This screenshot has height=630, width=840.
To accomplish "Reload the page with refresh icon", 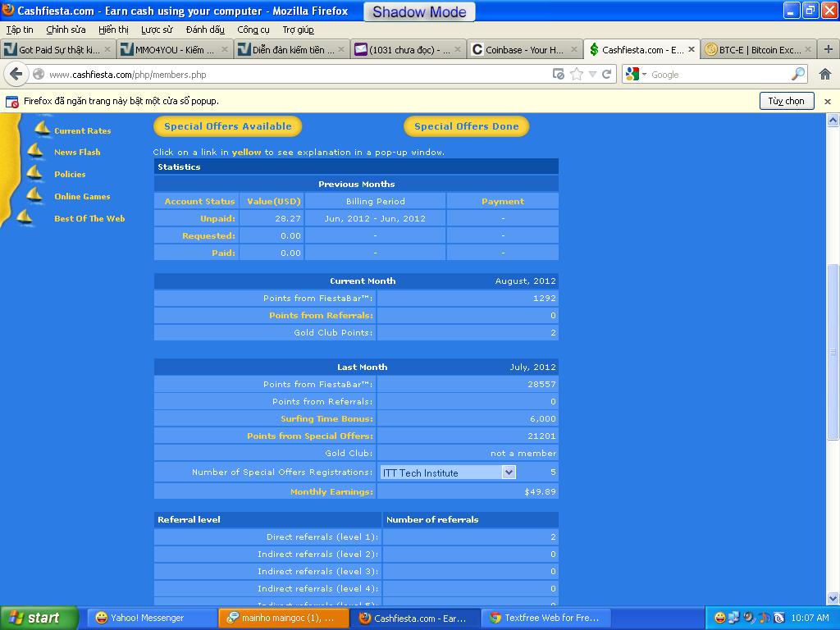I will [606, 74].
